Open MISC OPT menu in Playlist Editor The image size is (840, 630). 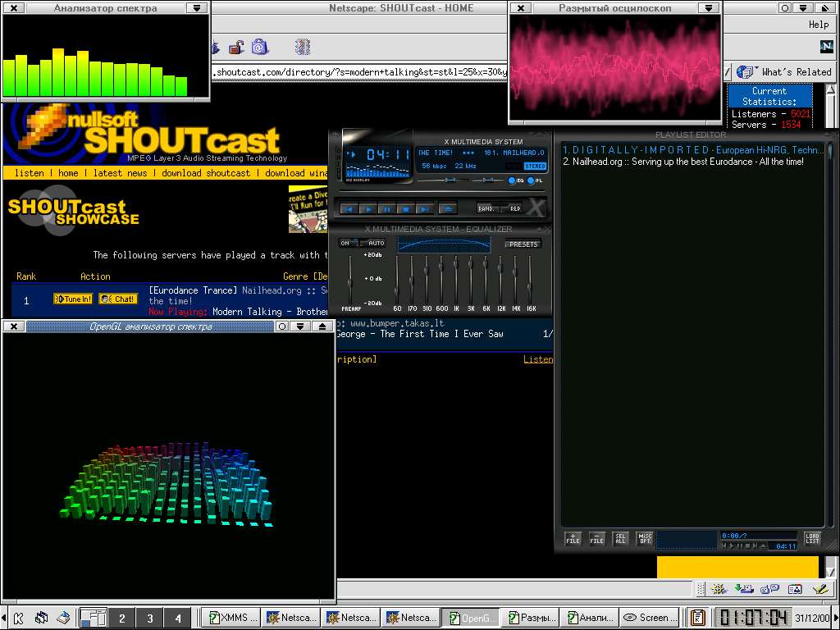point(645,538)
